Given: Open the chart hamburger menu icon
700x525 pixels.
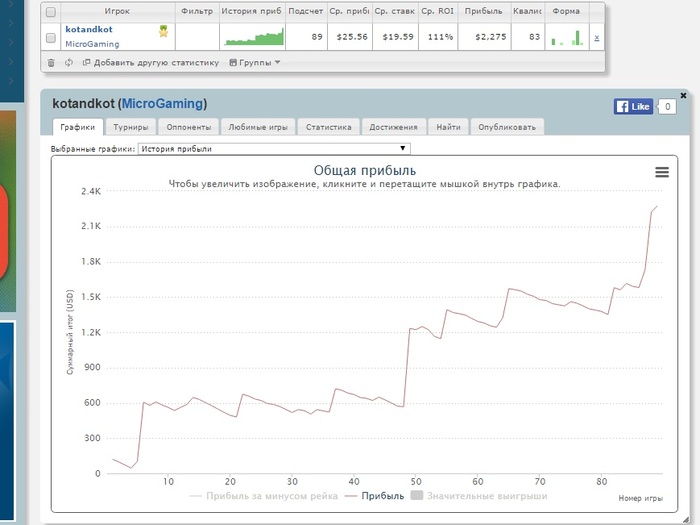Looking at the screenshot, I should (662, 172).
